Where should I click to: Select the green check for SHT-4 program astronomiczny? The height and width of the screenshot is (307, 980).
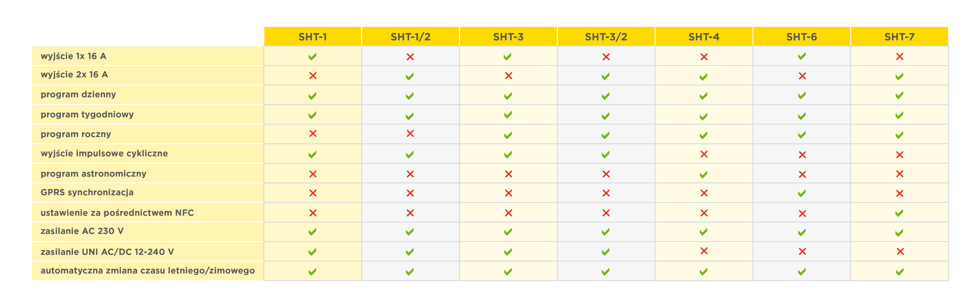[x=703, y=174]
